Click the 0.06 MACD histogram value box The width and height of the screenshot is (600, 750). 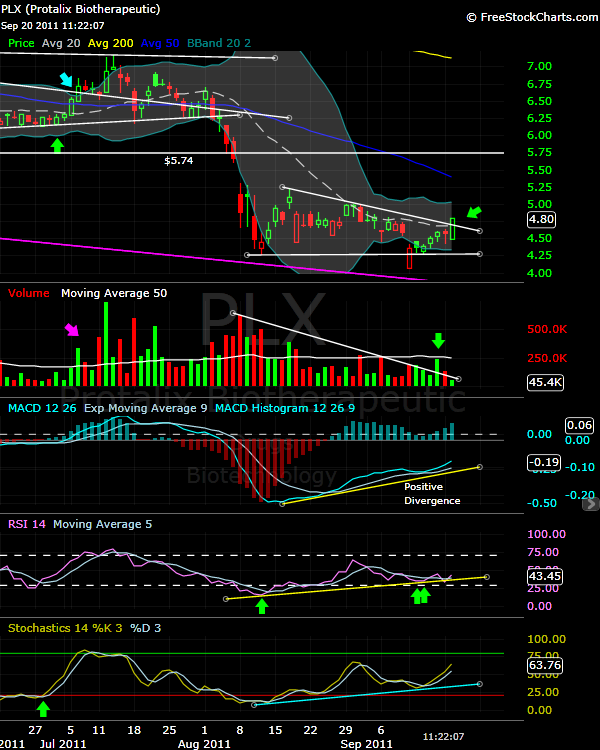(579, 425)
